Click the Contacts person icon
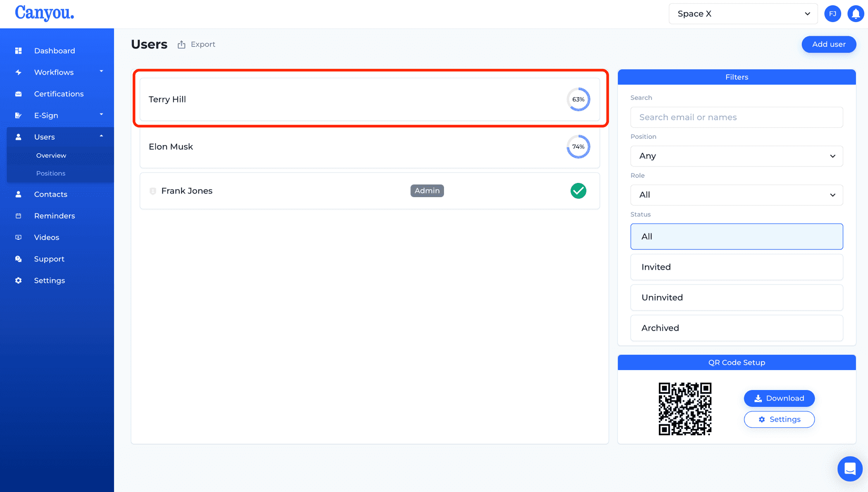The width and height of the screenshot is (868, 492). tap(18, 194)
